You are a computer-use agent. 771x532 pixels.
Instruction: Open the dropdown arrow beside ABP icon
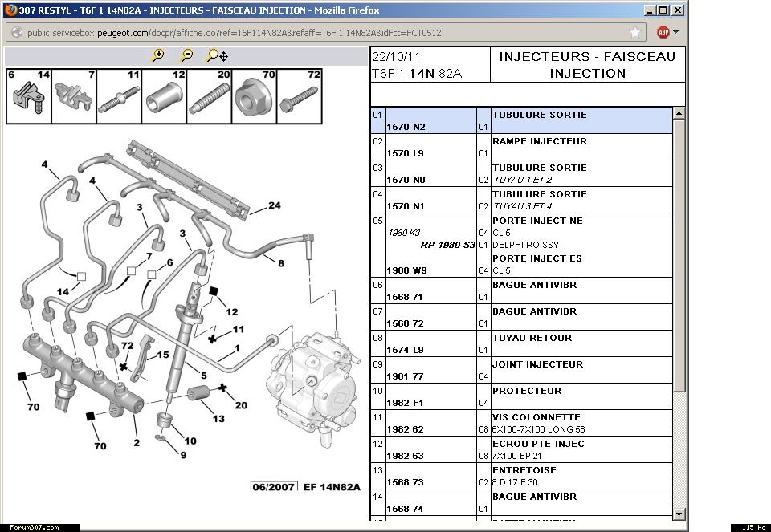pos(675,32)
